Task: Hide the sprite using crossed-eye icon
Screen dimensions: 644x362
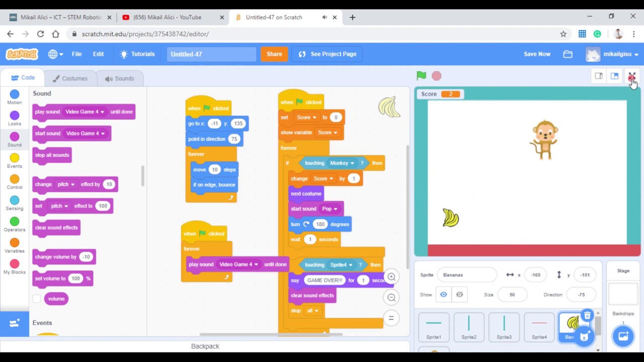Action: tap(459, 295)
